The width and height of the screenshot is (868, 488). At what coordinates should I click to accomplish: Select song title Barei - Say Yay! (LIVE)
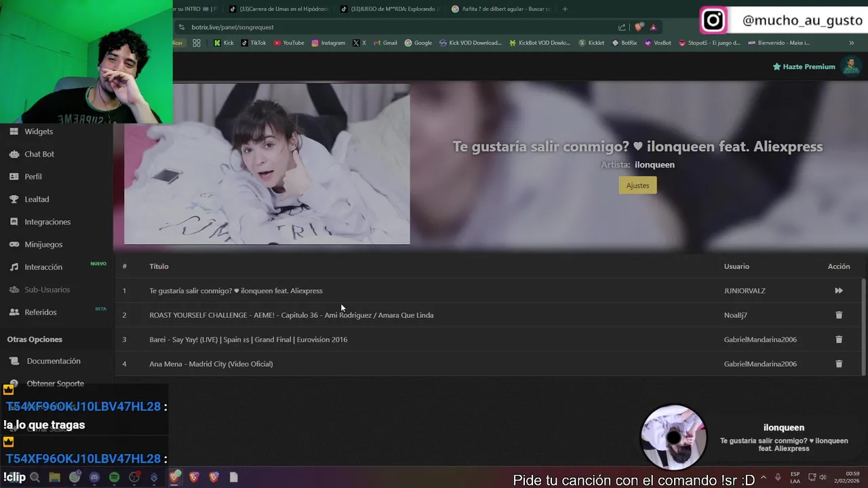pos(248,340)
